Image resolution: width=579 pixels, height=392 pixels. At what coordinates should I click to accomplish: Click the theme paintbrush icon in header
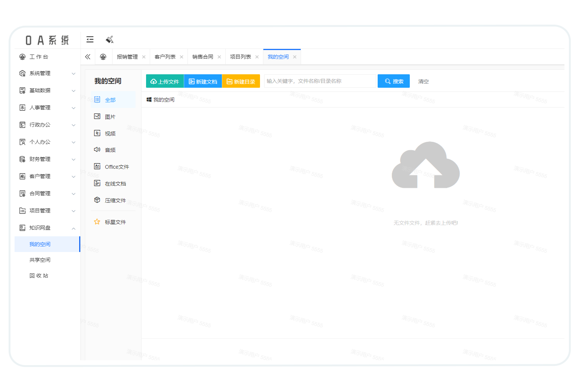pos(109,40)
